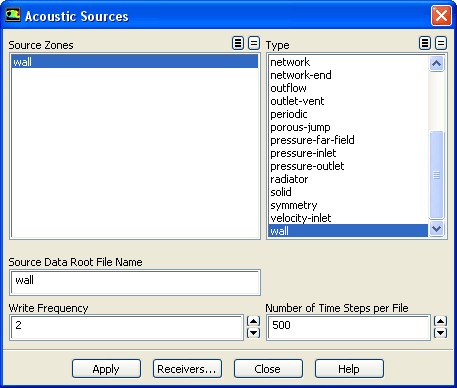Screen dimensions: 457x388
Task: Deselect all Source Zones list entries
Action: (x=254, y=43)
